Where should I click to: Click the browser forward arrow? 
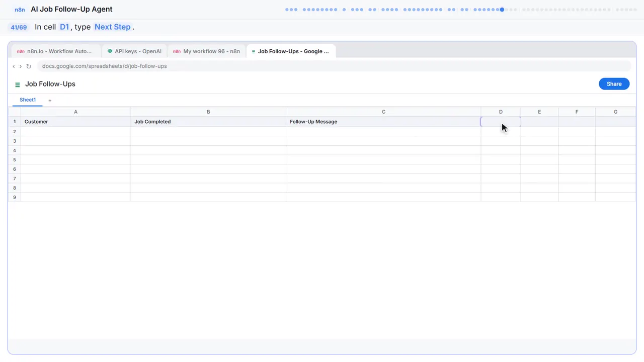click(21, 66)
